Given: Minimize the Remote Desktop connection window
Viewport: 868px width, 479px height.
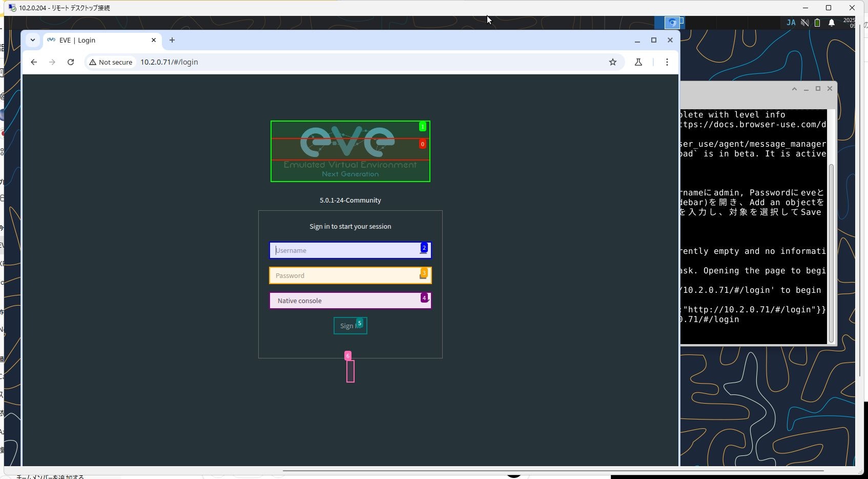Looking at the screenshot, I should click(805, 8).
